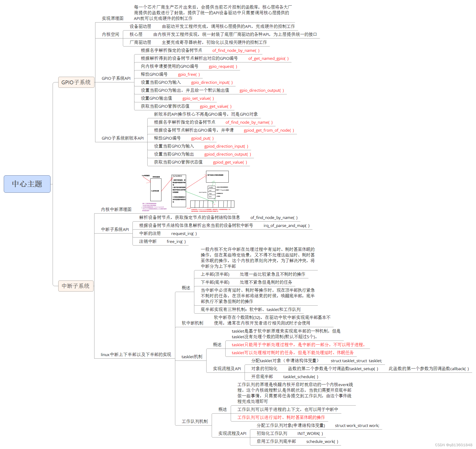Image resolution: width=476 pixels, height=449 pixels.
Task: Click irq_of_parse_and_map( ) label
Action: click(286, 226)
